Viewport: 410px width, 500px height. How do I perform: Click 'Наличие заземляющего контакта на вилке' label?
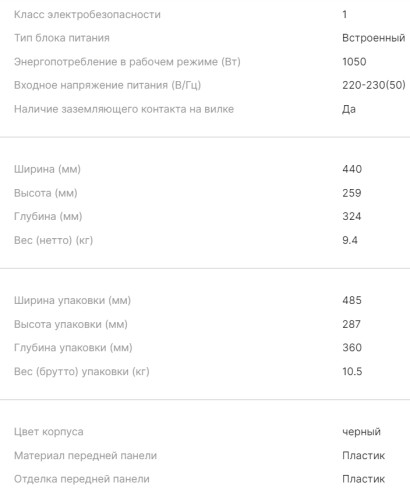pyautogui.click(x=124, y=109)
